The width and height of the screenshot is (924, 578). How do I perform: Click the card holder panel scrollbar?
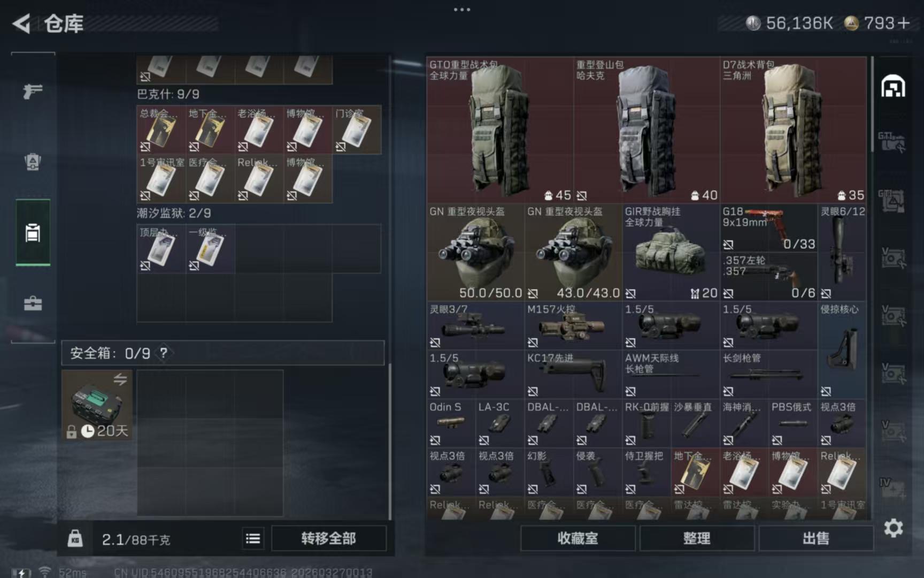390,441
